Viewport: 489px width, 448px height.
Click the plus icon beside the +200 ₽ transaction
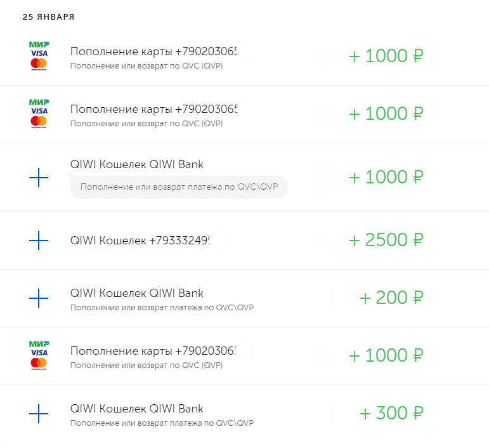39,298
